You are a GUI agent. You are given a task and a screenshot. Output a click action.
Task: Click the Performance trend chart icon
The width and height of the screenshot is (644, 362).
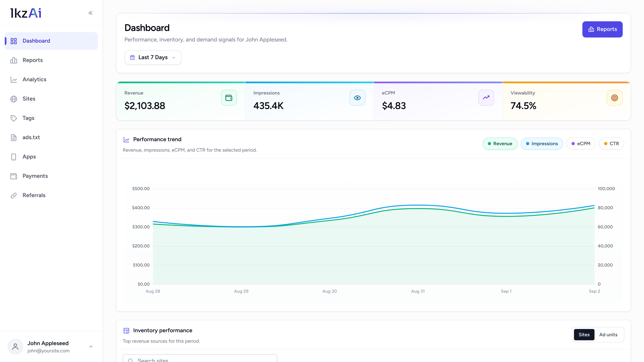point(126,140)
